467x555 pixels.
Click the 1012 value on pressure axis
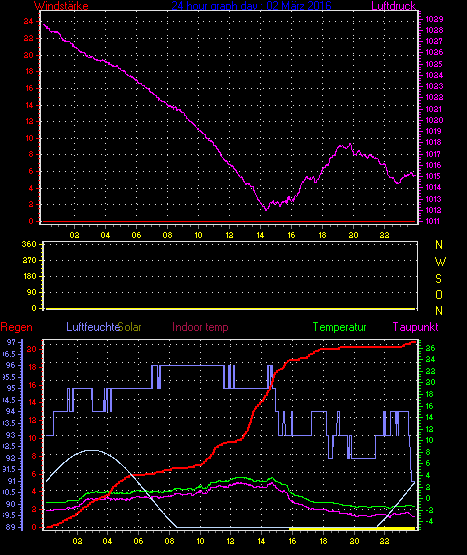(433, 210)
